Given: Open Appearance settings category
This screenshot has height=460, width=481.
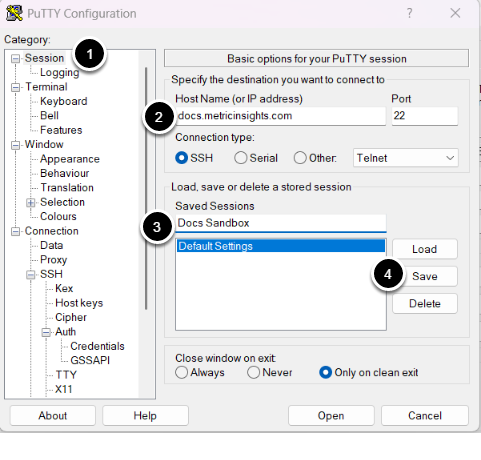Looking at the screenshot, I should click(x=70, y=159).
